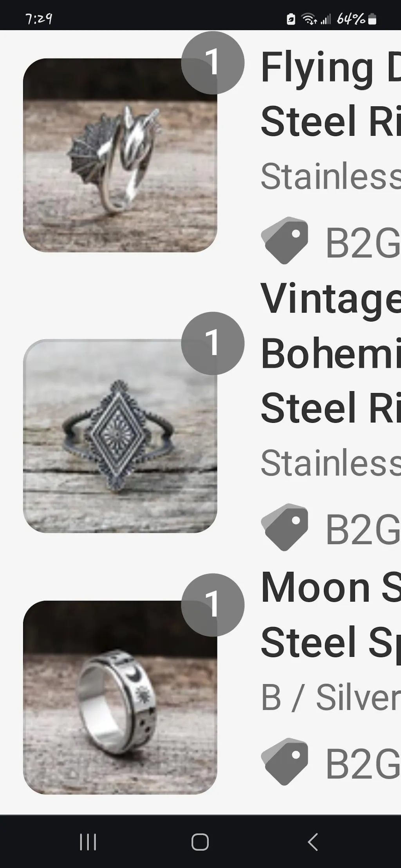Viewport: 401px width, 868px height.
Task: Select the Moon Sun spinner ring photo
Action: [120, 697]
